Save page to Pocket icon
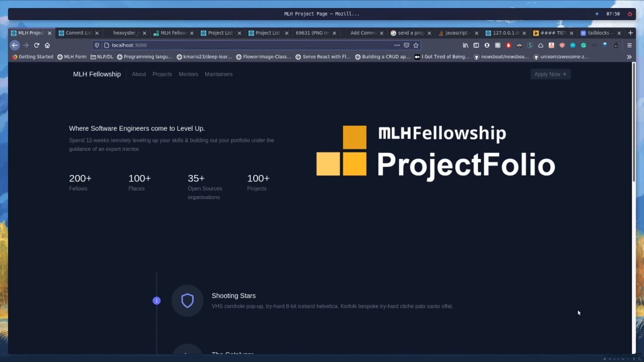This screenshot has height=362, width=644. click(407, 45)
